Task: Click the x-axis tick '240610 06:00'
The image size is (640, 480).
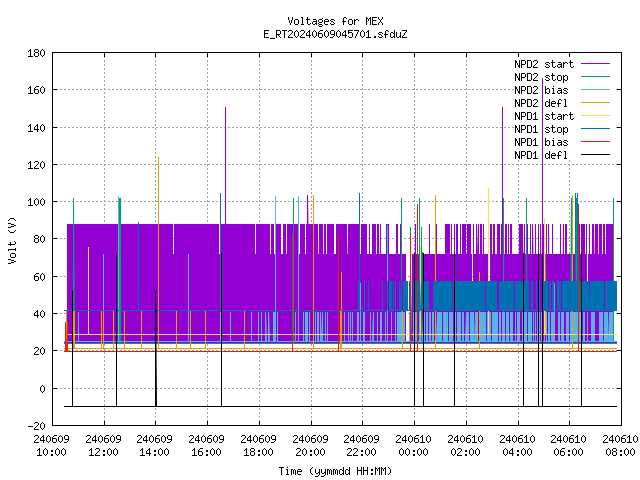Action: tap(569, 446)
